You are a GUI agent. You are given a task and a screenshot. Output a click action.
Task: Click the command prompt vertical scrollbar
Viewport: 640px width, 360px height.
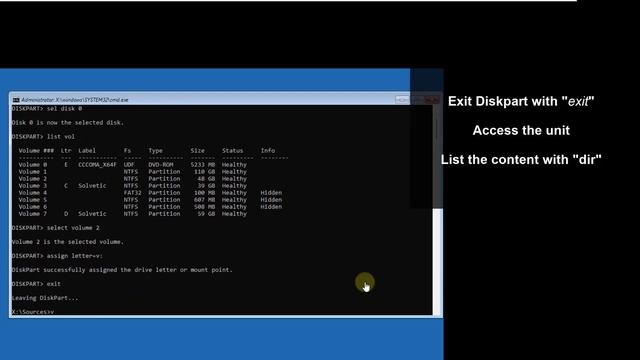[x=437, y=210]
